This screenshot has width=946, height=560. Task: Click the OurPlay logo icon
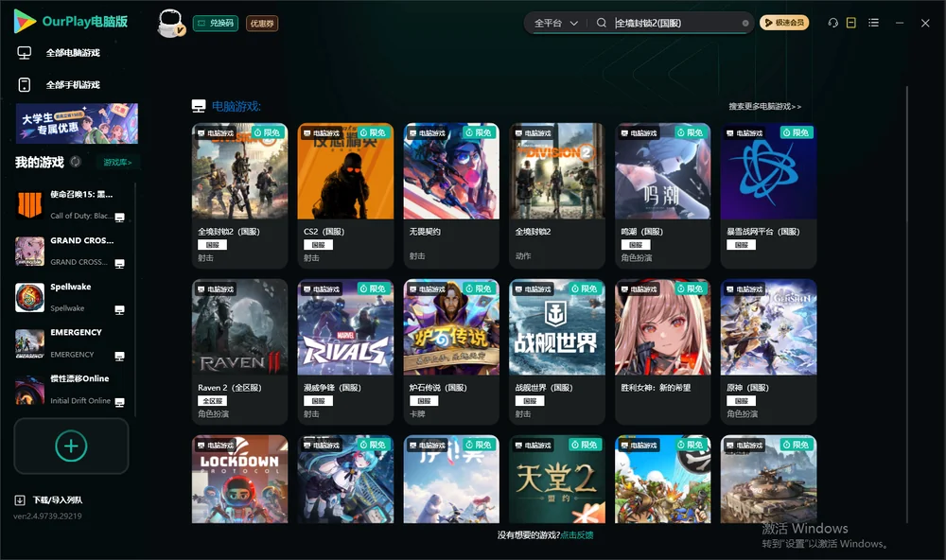(x=25, y=21)
